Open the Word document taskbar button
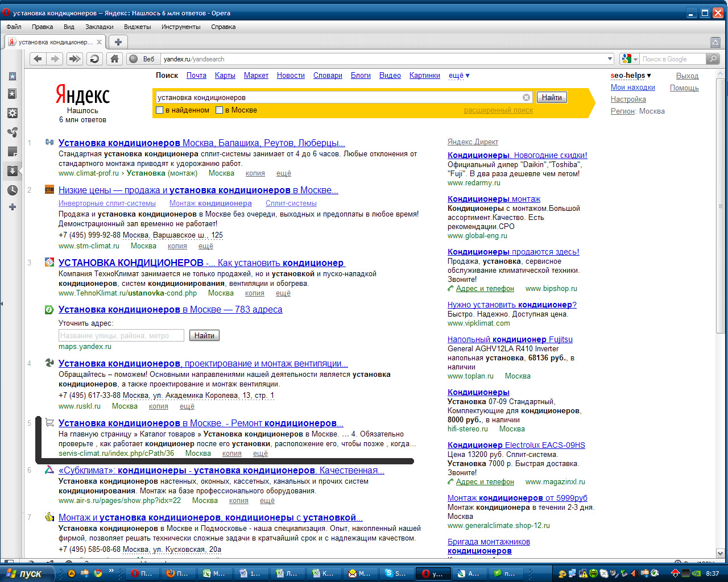The image size is (728, 582). 250,573
